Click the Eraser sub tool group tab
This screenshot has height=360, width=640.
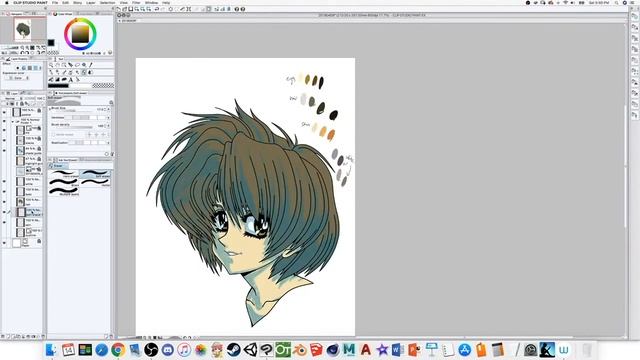[x=57, y=166]
